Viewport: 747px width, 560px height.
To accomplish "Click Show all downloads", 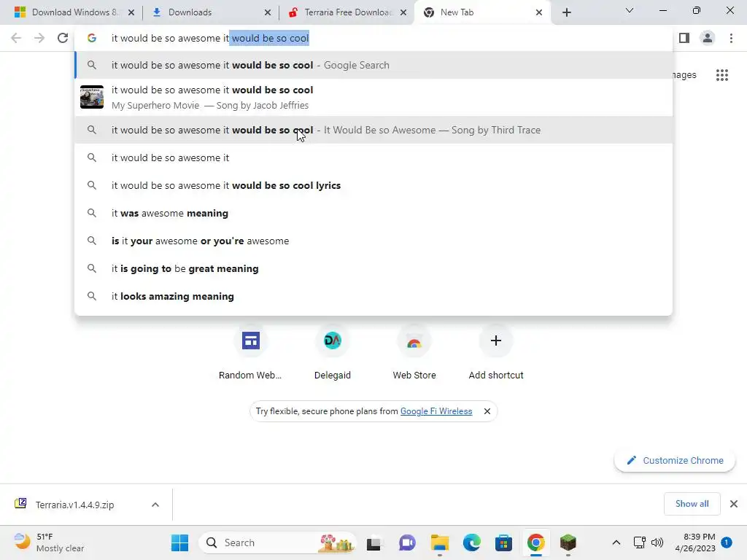I will coord(692,504).
